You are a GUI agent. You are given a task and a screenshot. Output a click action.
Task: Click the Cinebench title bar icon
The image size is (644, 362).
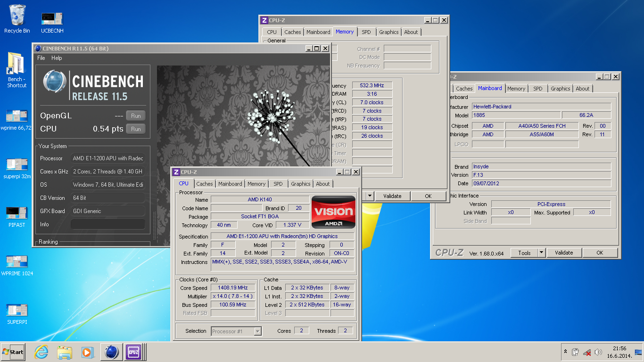click(x=38, y=49)
